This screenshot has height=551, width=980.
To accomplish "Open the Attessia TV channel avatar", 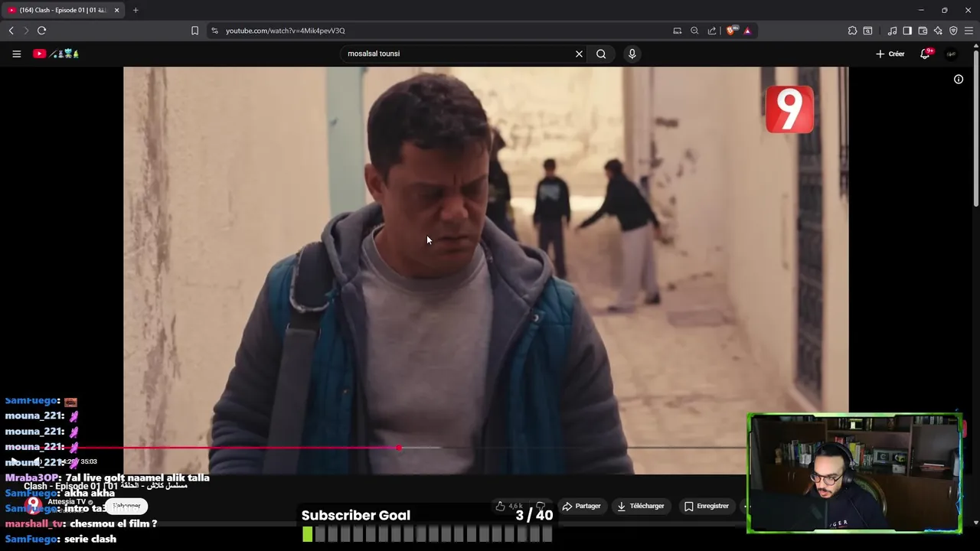I will (x=33, y=504).
